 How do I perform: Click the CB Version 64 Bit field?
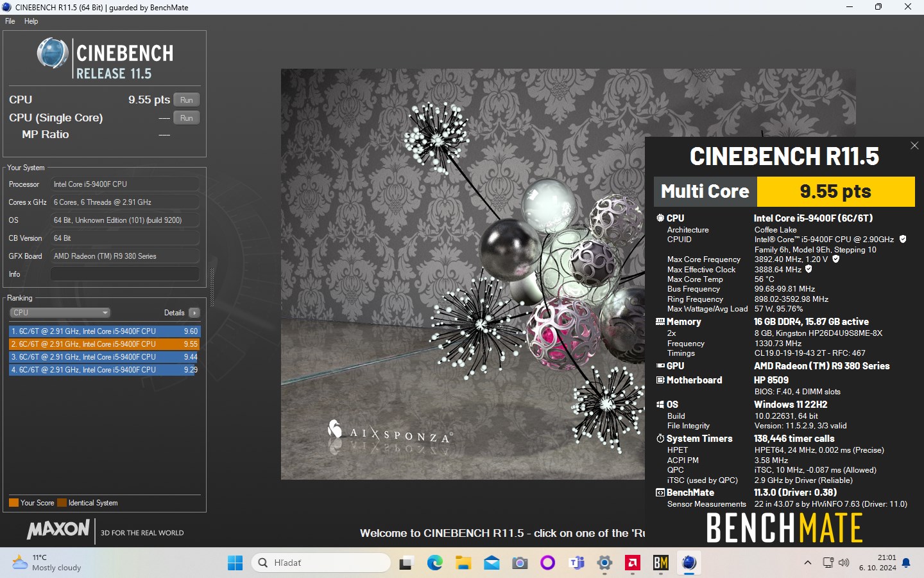click(x=125, y=238)
